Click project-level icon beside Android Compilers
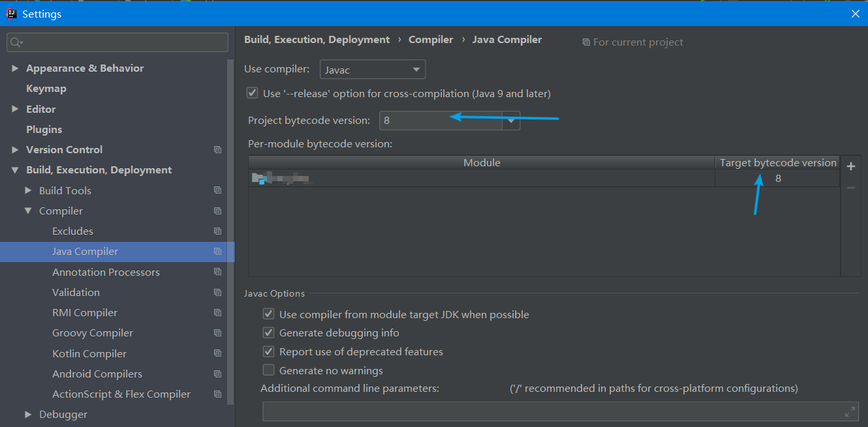Screen dimensions: 868x427 pos(218,374)
